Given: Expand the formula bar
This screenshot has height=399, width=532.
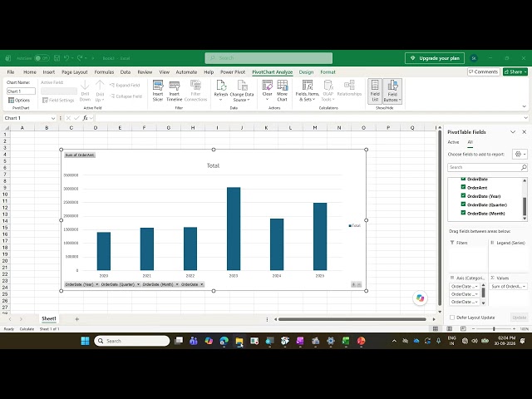Looking at the screenshot, I should coord(526,118).
